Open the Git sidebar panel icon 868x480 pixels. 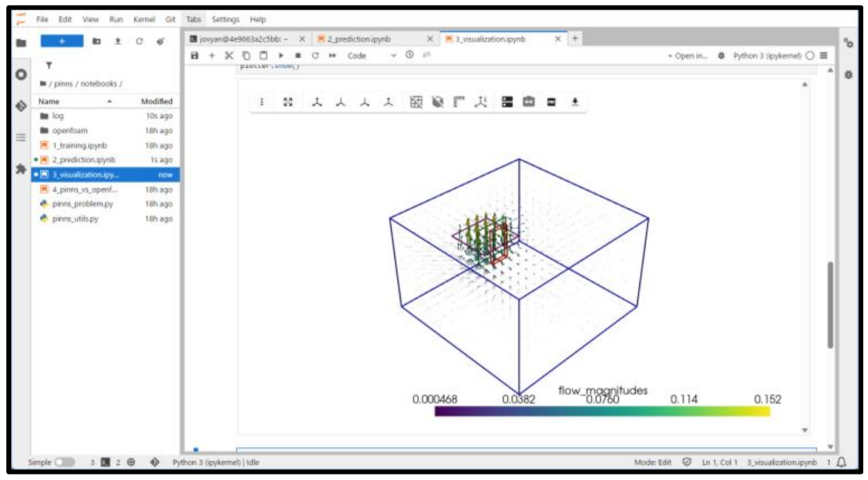point(21,106)
